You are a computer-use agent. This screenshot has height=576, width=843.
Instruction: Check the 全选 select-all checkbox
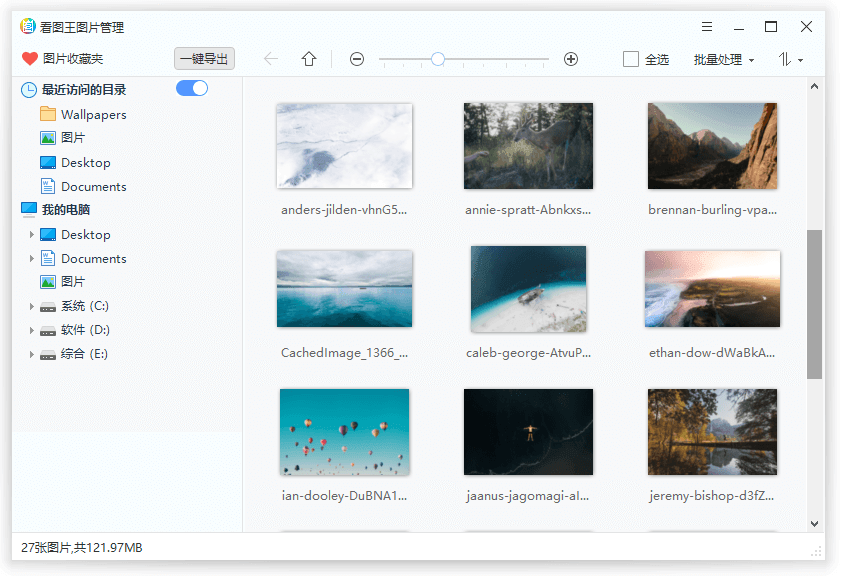tap(631, 59)
